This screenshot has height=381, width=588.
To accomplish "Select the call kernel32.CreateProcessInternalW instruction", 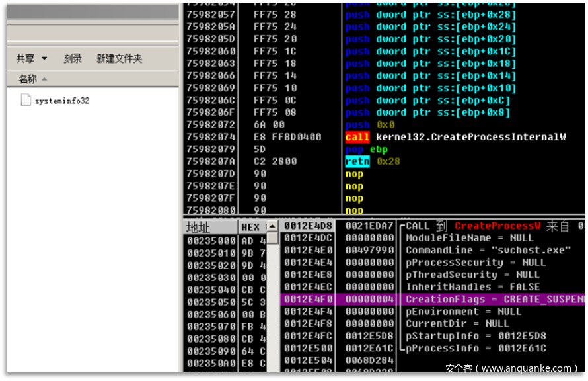I will 455,137.
